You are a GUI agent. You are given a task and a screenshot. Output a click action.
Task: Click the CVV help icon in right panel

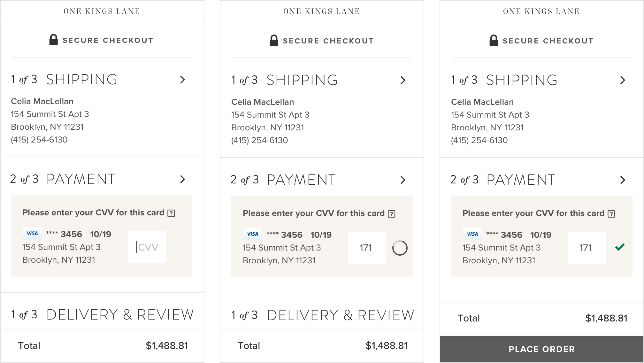click(611, 214)
